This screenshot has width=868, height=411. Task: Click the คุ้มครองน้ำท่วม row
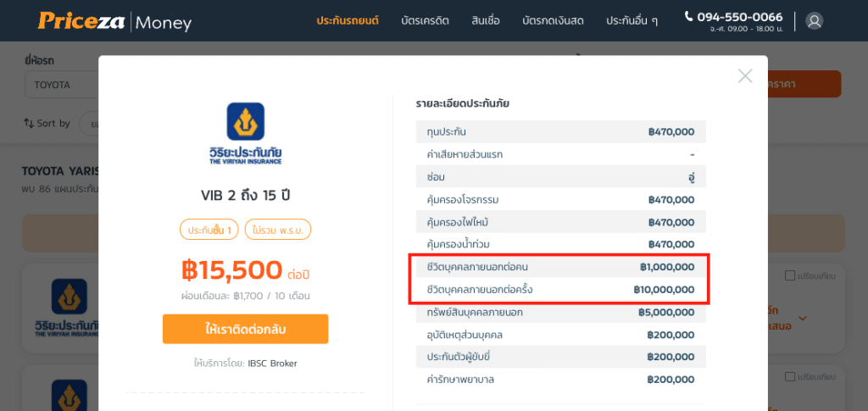tap(561, 244)
